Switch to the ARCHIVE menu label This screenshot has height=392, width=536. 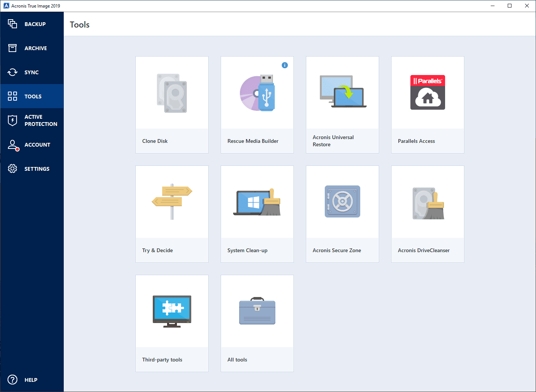pyautogui.click(x=36, y=48)
